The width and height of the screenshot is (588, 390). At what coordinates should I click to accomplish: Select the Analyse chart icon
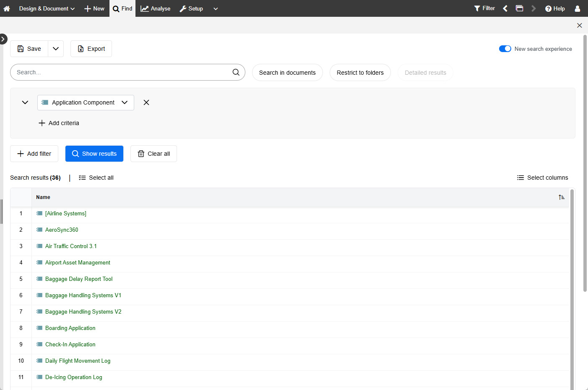coord(143,8)
